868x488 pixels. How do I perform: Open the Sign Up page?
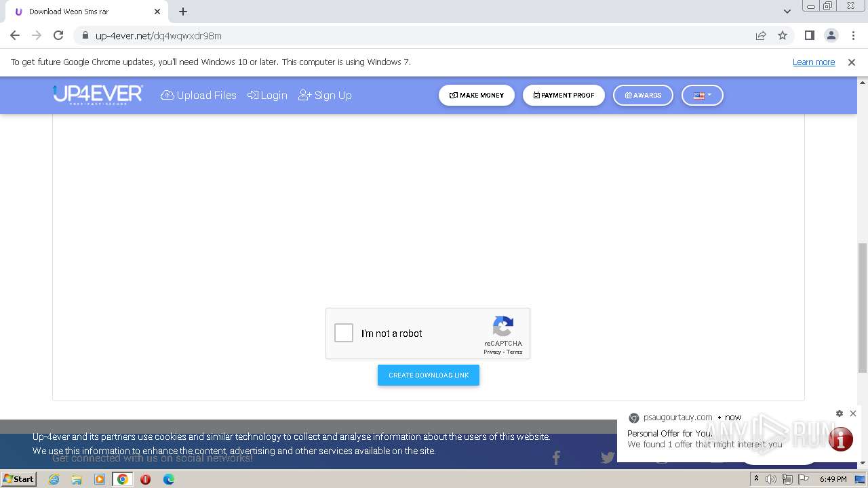pos(325,96)
